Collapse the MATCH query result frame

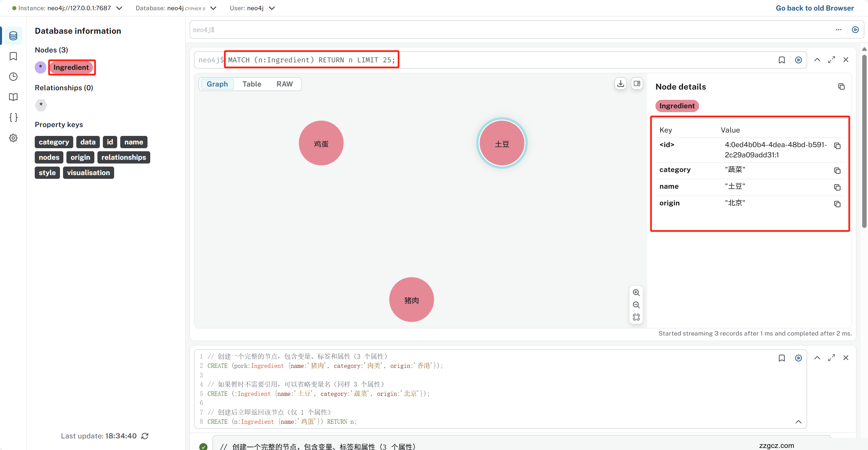pyautogui.click(x=817, y=60)
